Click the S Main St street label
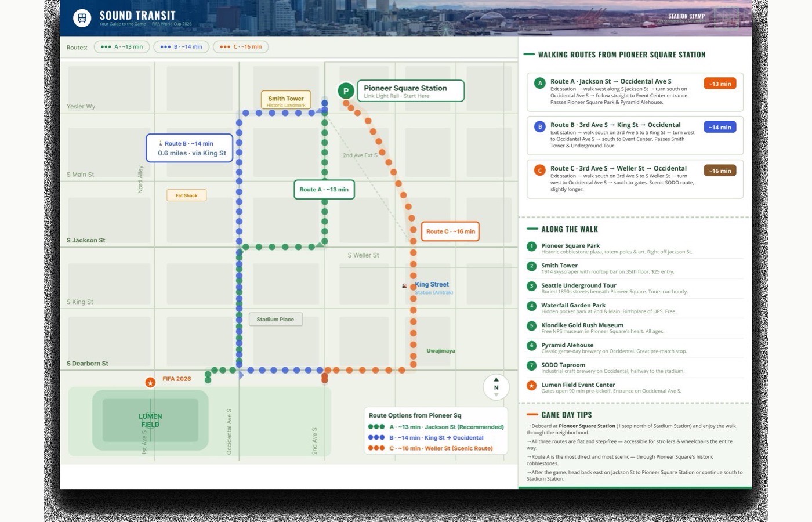Screen dimensions: 812x522 (80, 175)
